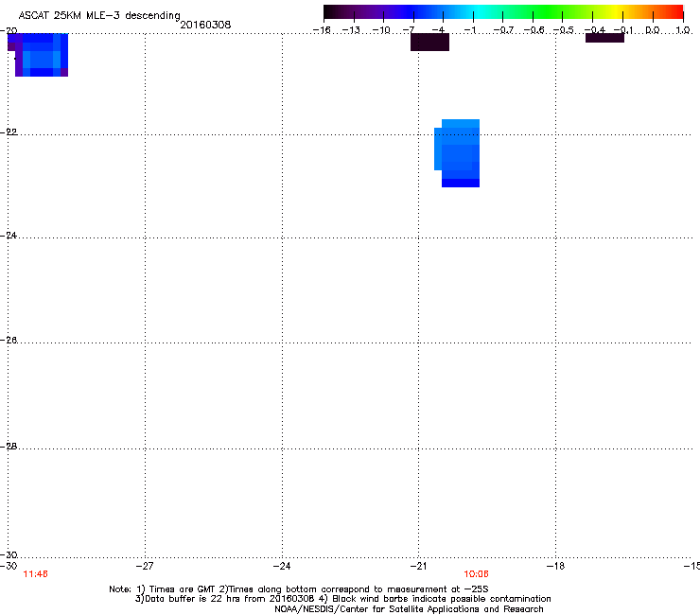Click the red end of the color bar
Screen dimensions: 700x615
point(674,11)
